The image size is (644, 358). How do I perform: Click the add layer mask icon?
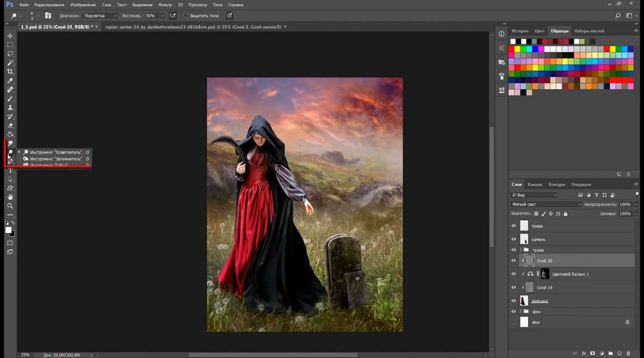(x=592, y=354)
